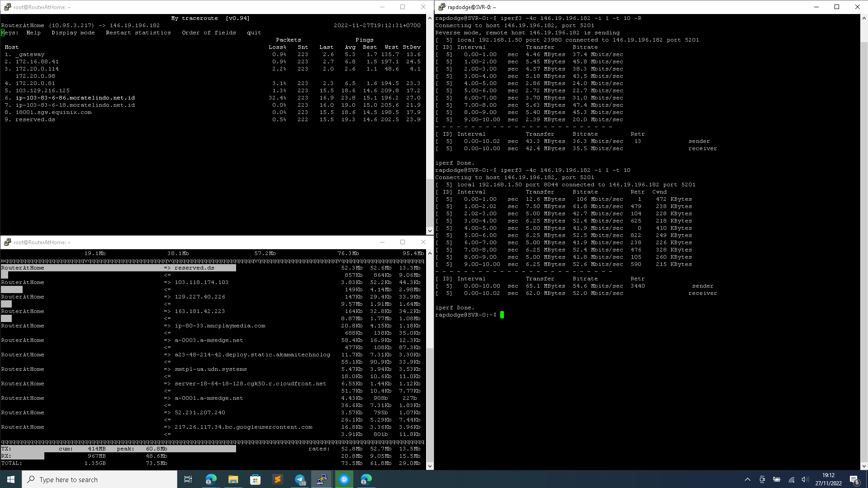868x488 pixels.
Task: Open the Wi-Fi network tray icon
Action: pyautogui.click(x=792, y=479)
